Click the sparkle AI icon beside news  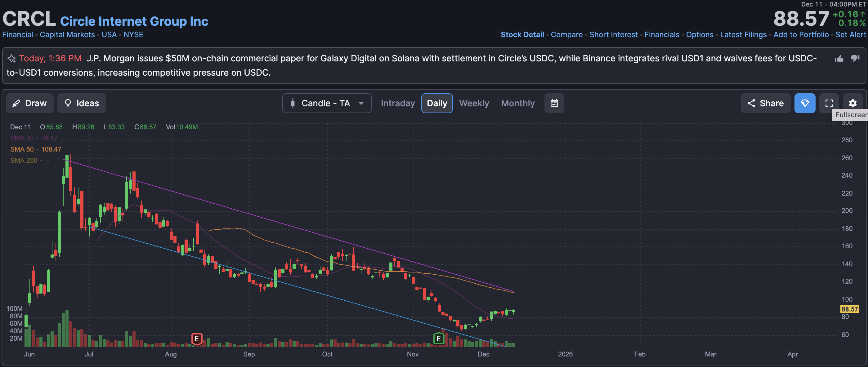tap(12, 59)
